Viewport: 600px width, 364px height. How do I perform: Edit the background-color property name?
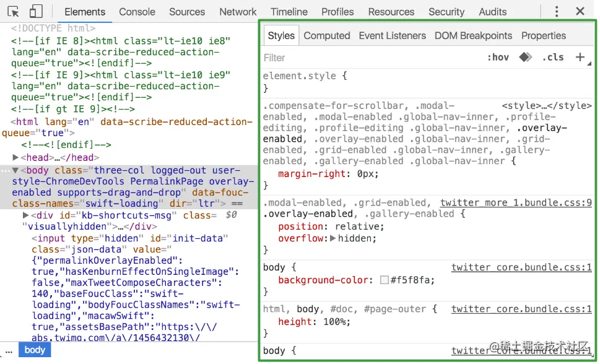click(x=323, y=280)
